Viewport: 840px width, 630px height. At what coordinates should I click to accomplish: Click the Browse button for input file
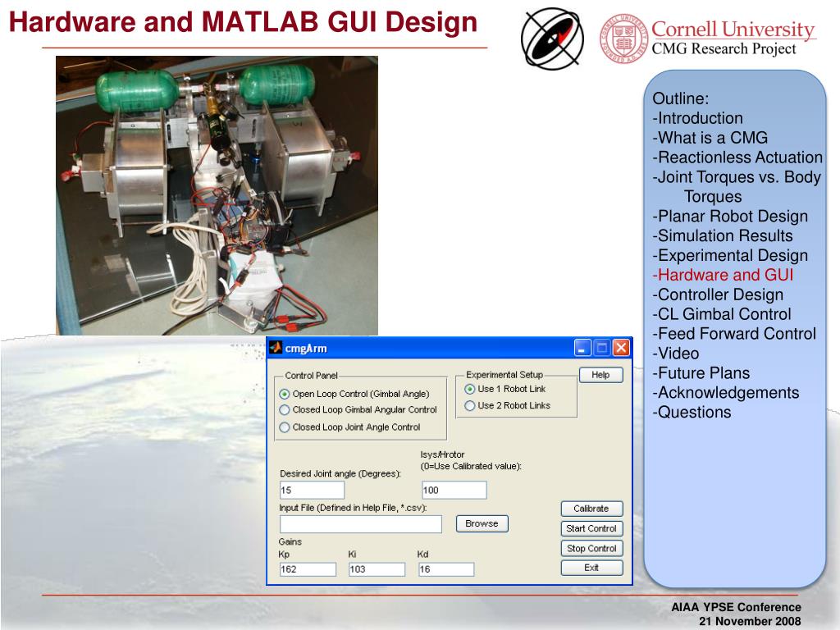point(482,523)
